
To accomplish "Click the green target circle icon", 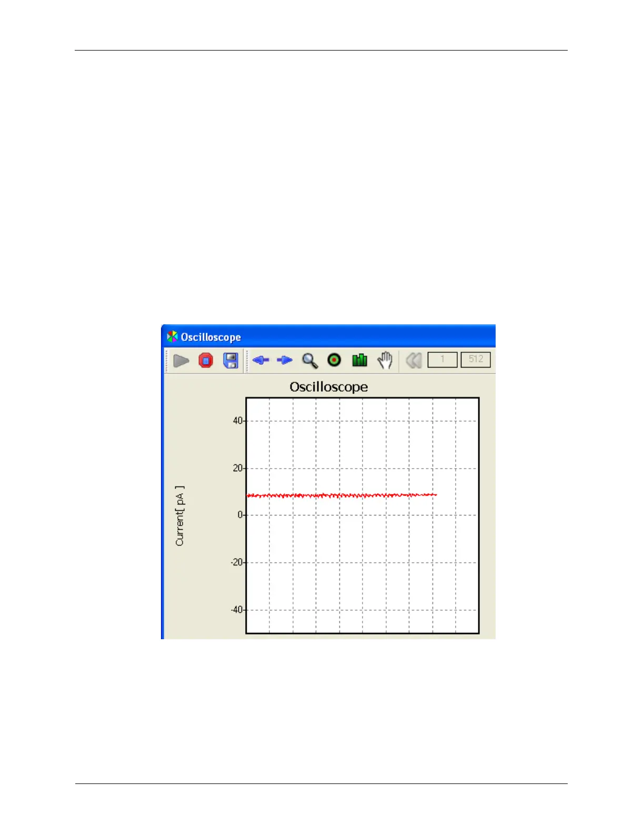I will point(334,360).
